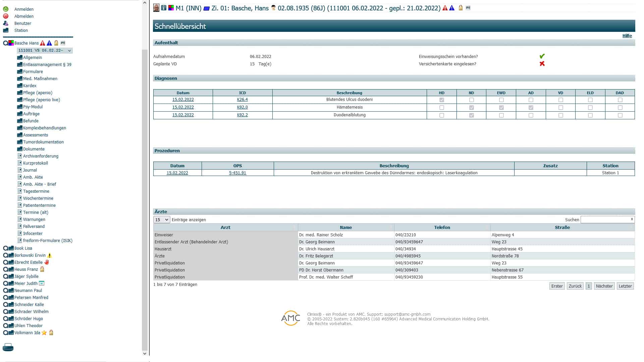Toggle ND checkbox for Duodenalblutung row
The image size is (644, 362).
click(472, 115)
